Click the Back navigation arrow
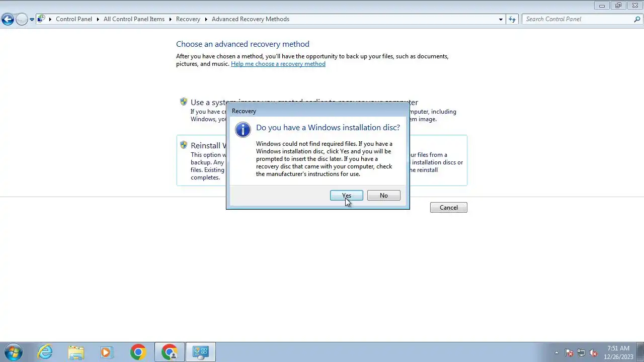The height and width of the screenshot is (362, 644). [x=8, y=20]
